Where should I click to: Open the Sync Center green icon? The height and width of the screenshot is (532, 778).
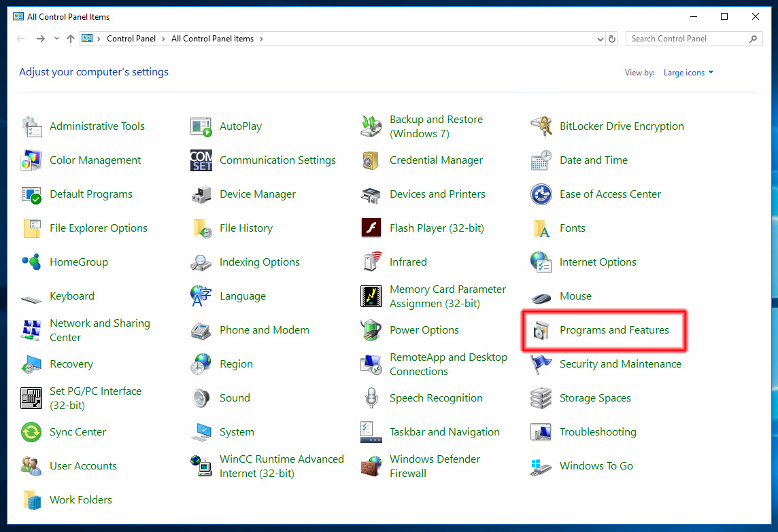[32, 432]
